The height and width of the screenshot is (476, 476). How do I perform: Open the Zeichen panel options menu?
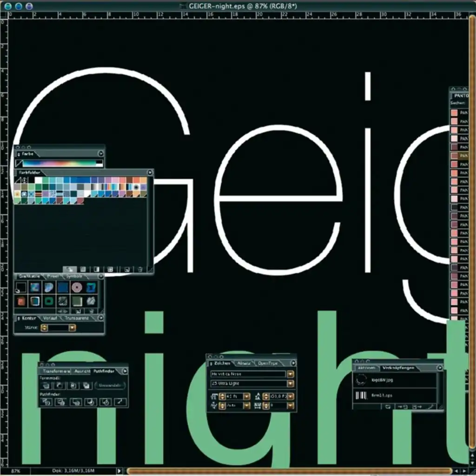click(293, 363)
